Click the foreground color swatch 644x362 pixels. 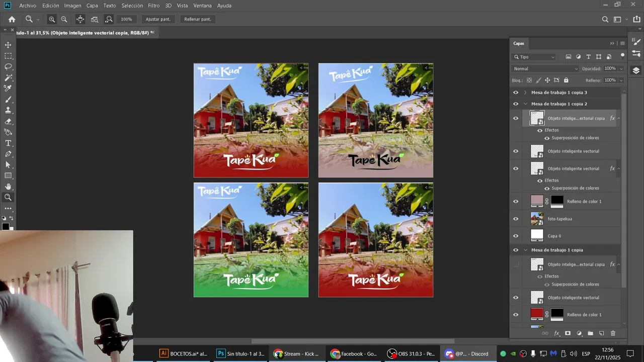[x=6, y=227]
